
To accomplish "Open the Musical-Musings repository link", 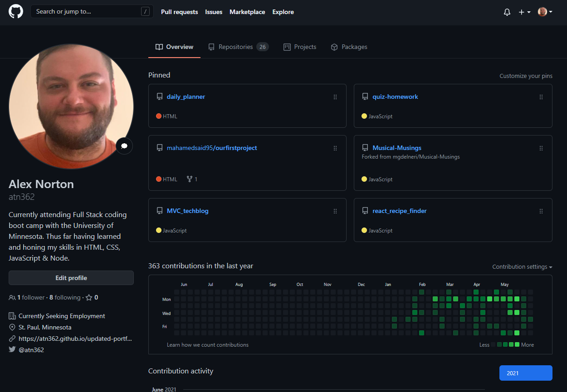I will click(x=397, y=148).
